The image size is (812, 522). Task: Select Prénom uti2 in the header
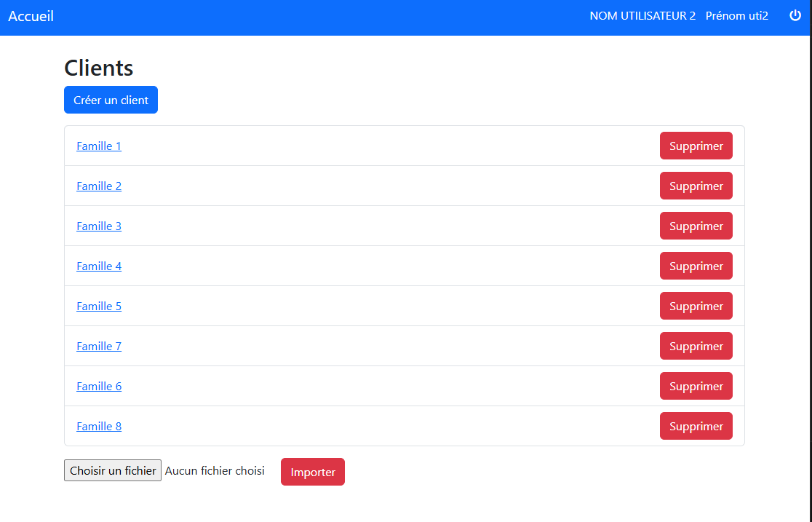(736, 16)
